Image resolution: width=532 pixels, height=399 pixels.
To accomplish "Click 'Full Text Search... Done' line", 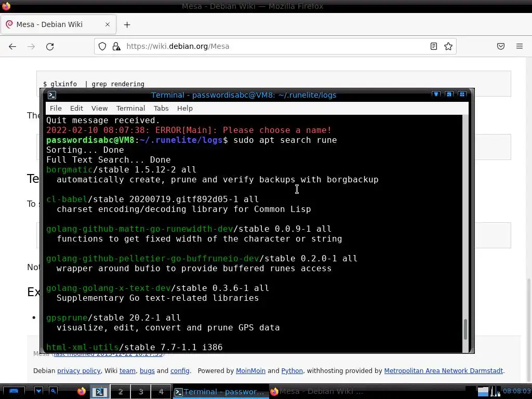I will (108, 160).
